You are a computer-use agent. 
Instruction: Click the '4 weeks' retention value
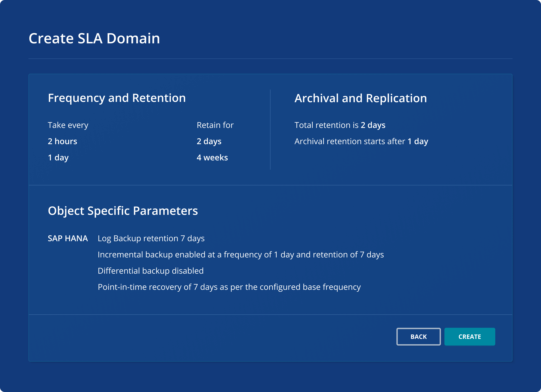(212, 157)
